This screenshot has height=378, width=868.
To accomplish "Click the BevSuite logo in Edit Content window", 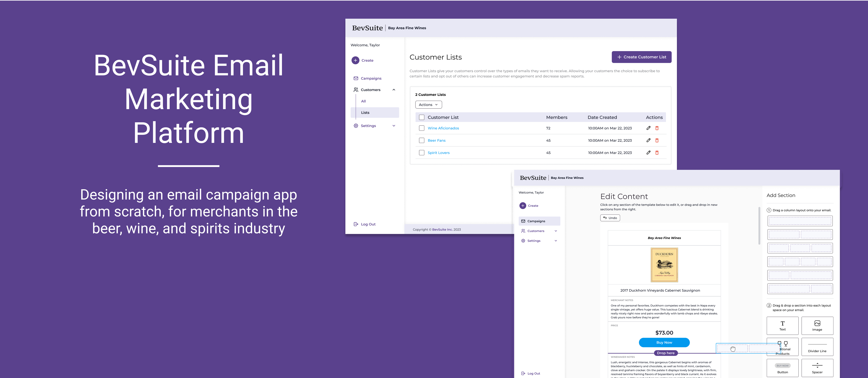I will (533, 178).
